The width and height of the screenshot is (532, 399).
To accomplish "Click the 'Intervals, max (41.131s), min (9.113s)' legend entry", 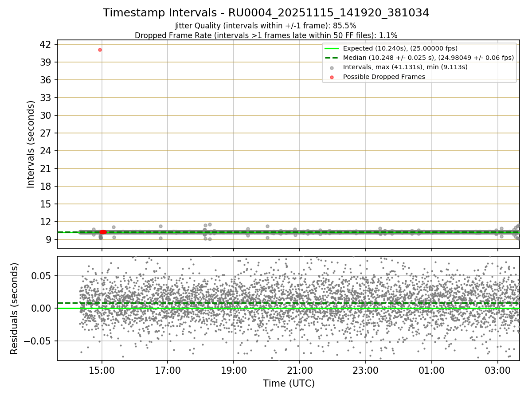I will click(405, 67).
